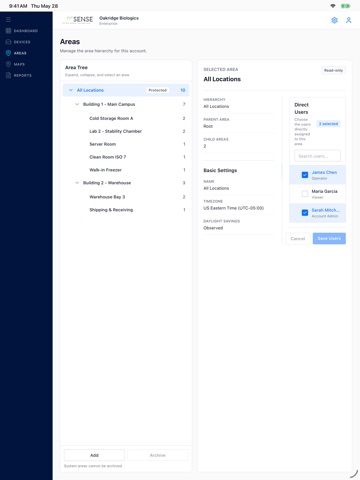Click the Save Users button

click(x=329, y=238)
